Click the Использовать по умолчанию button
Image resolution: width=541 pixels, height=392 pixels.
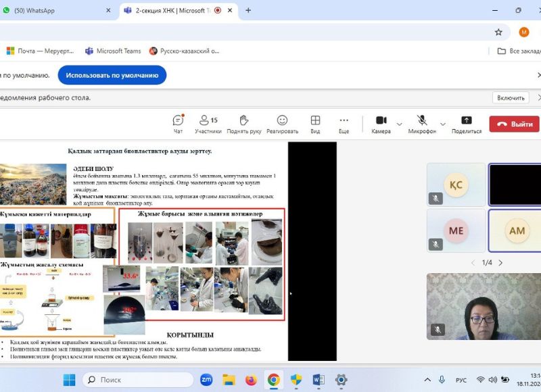pyautogui.click(x=112, y=75)
